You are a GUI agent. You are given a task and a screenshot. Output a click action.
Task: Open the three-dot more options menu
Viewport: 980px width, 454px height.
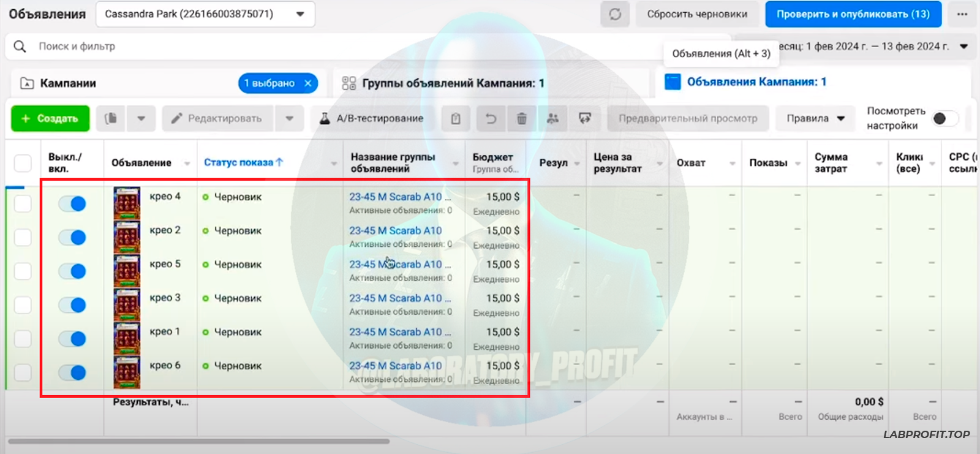pyautogui.click(x=962, y=14)
